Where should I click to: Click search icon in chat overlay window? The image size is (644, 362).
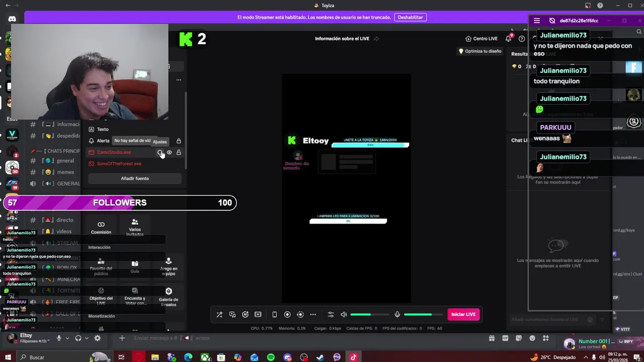coord(639,32)
